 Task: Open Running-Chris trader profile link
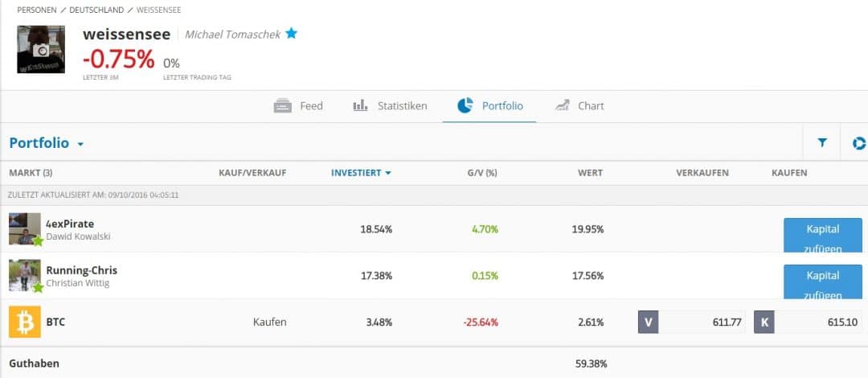(x=81, y=270)
